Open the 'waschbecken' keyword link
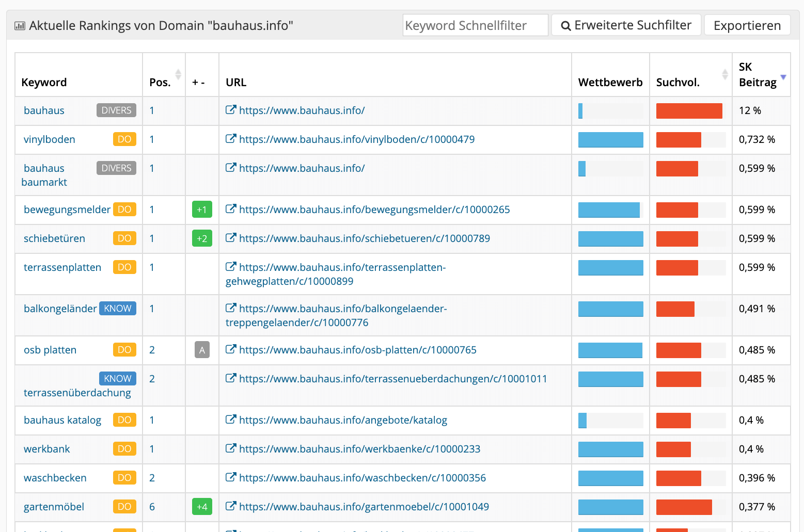The width and height of the screenshot is (804, 532). (55, 478)
